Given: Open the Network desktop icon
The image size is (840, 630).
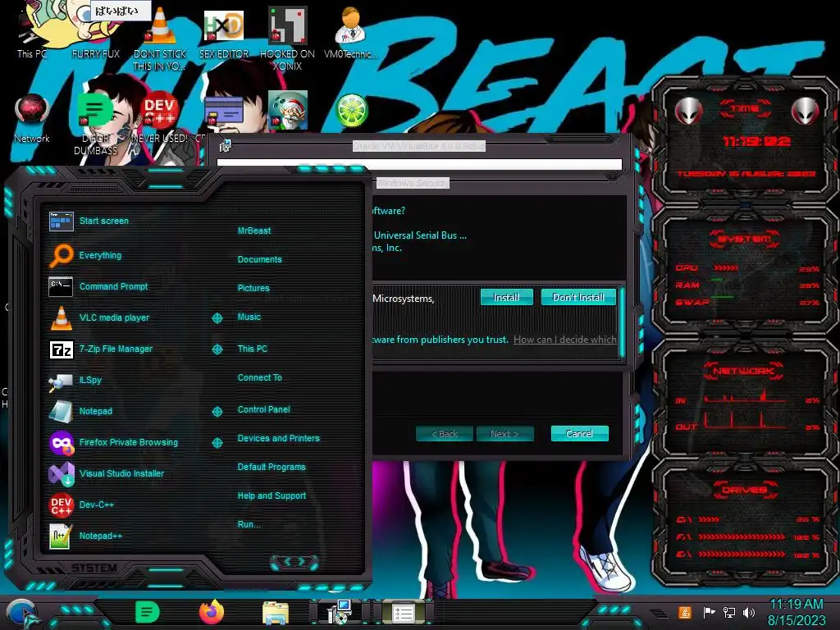Looking at the screenshot, I should (x=32, y=118).
